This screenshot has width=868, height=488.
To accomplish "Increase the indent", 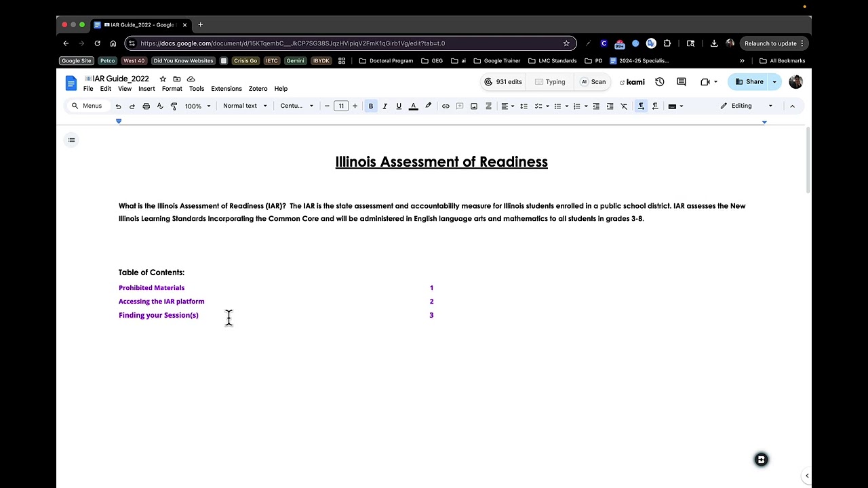I will 610,106.
